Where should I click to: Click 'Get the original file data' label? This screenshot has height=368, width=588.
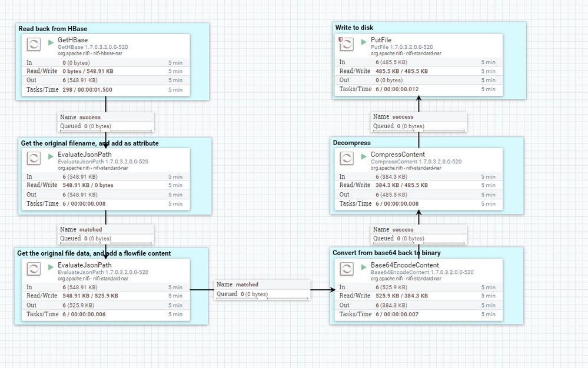(x=94, y=253)
